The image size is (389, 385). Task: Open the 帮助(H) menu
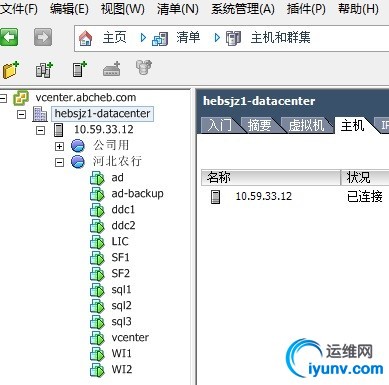(358, 9)
